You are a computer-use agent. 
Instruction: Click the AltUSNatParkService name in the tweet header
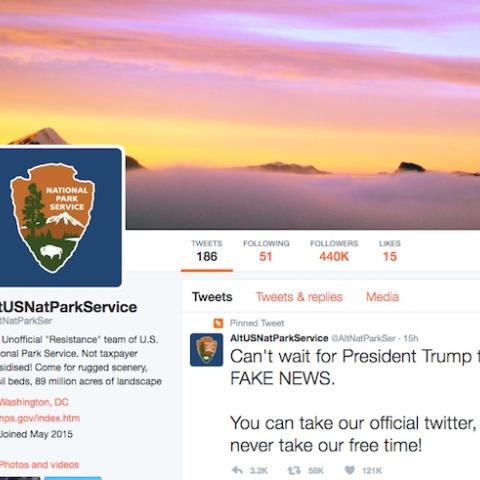click(279, 338)
